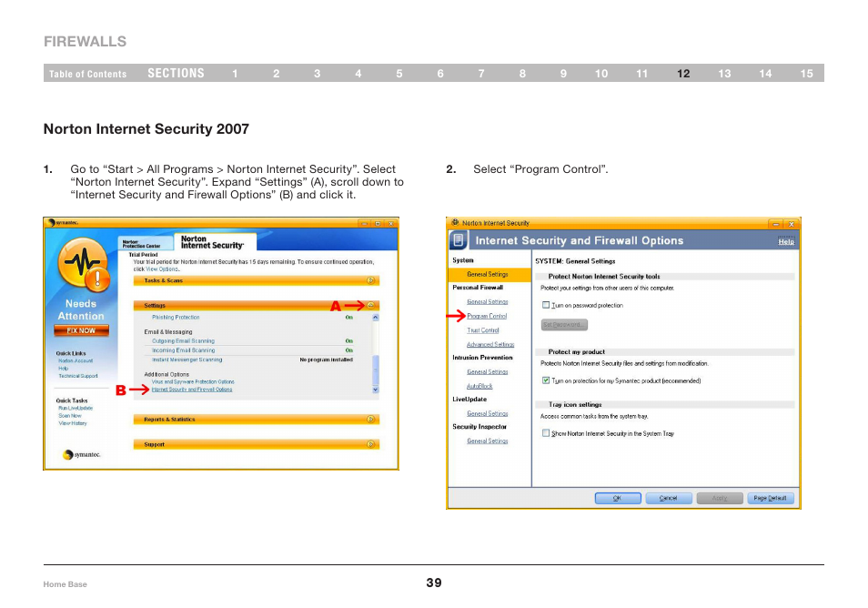Select AutoBlock under Intrusion Prevention
This screenshot has width=868, height=608.
479,386
